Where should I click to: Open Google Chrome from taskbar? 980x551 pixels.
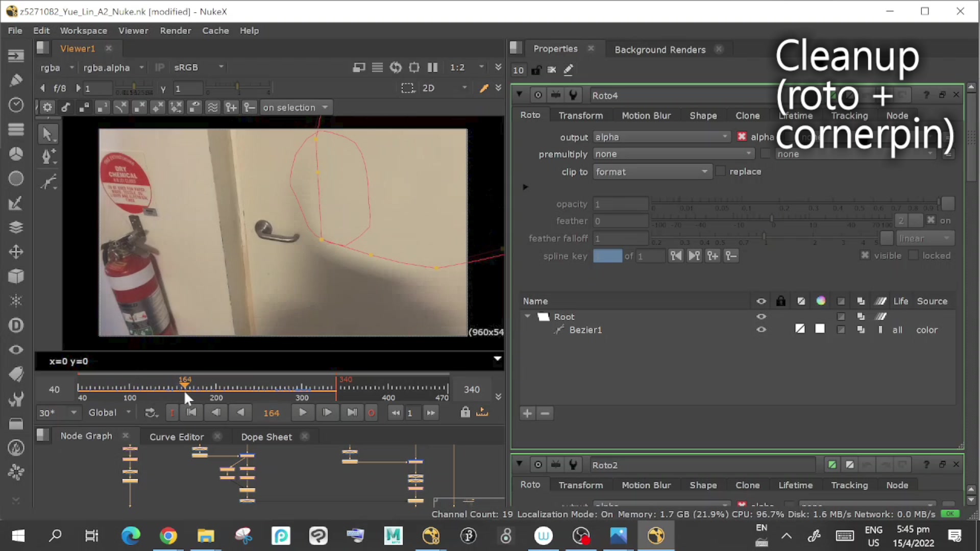click(x=168, y=536)
